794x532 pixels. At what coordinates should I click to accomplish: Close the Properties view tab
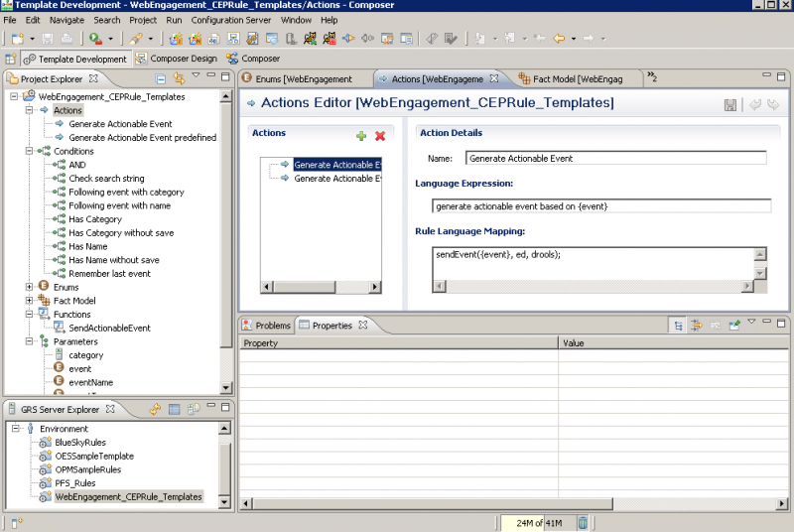pos(363,325)
